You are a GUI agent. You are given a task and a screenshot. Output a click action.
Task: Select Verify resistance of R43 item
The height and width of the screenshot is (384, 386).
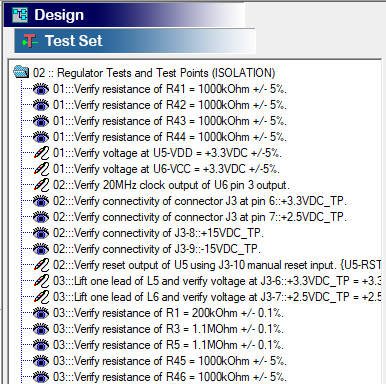(170, 121)
